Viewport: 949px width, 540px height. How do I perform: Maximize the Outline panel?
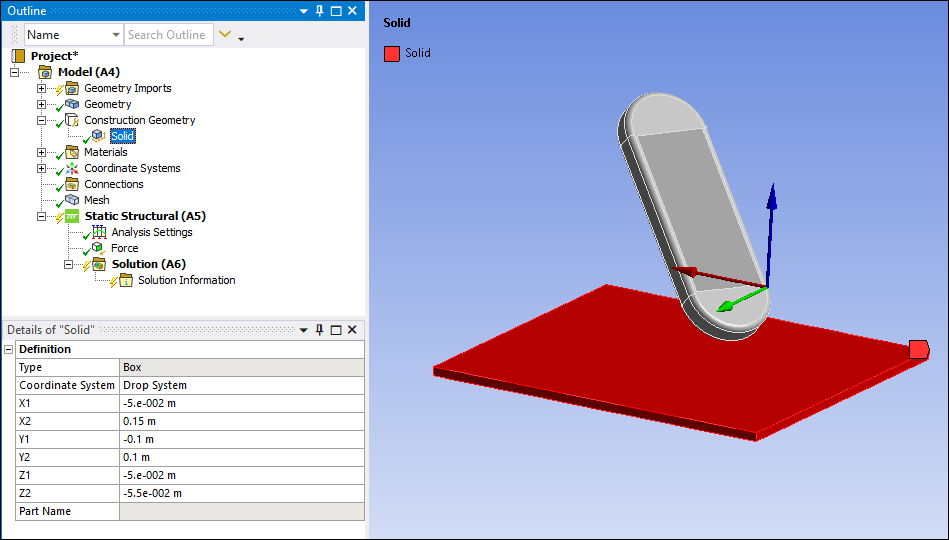click(x=336, y=11)
